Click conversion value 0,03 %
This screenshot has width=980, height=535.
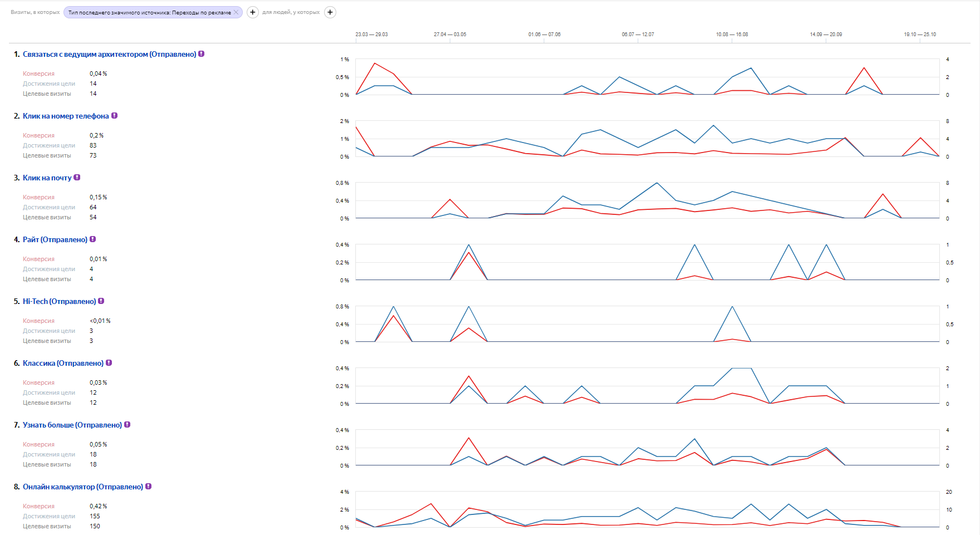[98, 382]
